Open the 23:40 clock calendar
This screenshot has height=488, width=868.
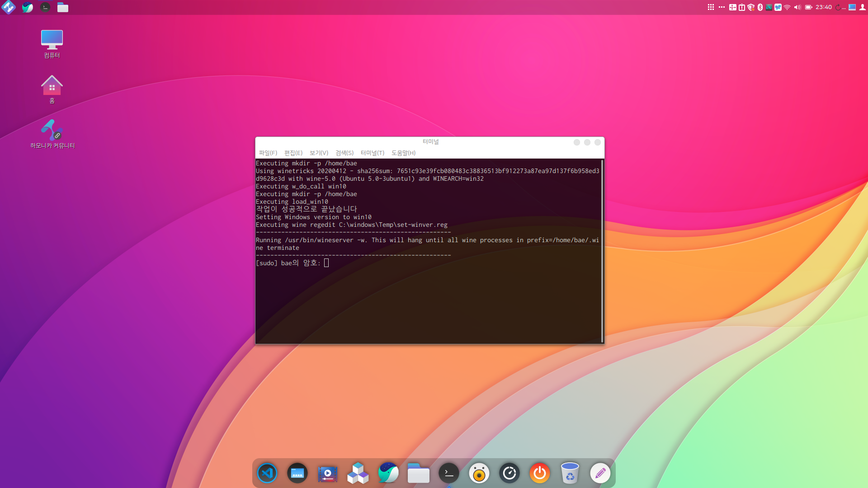click(x=824, y=7)
